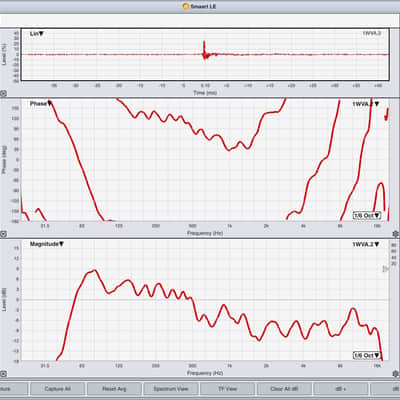Image resolution: width=400 pixels, height=400 pixels.
Task: Click the coherence threshold arrow widget on the magnitude plot
Action: (385, 269)
